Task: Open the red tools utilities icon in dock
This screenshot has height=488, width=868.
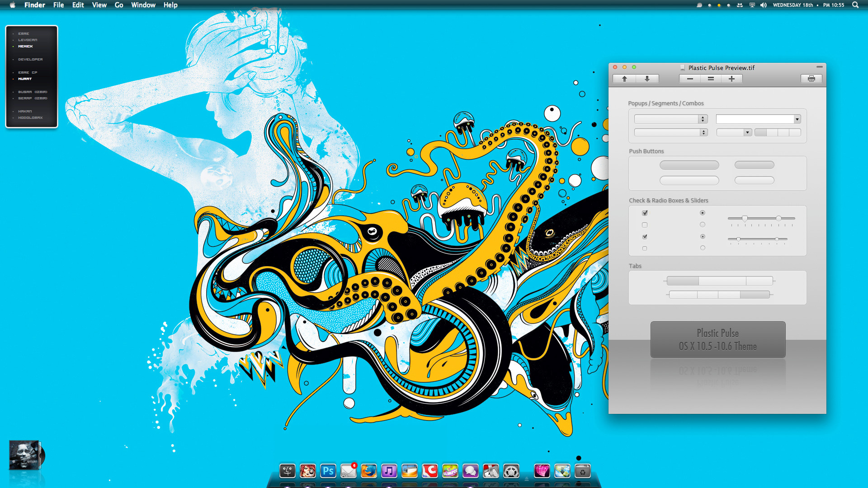Action: click(x=491, y=471)
